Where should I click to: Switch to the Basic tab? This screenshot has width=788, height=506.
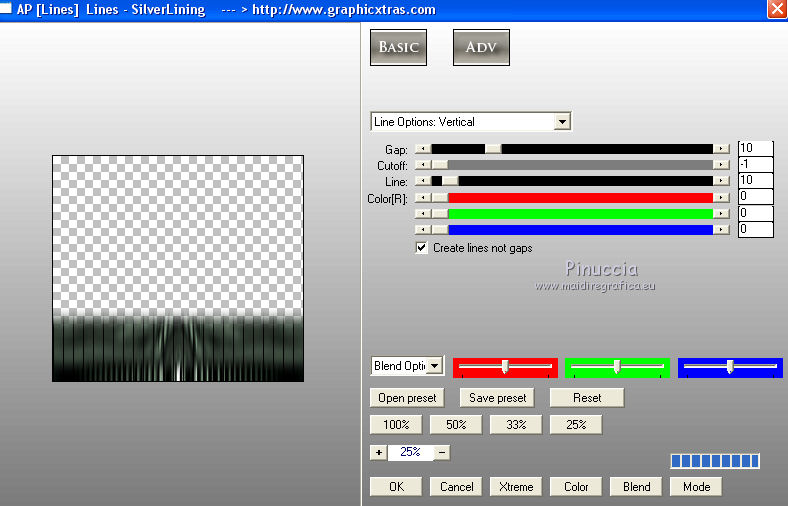pos(398,47)
